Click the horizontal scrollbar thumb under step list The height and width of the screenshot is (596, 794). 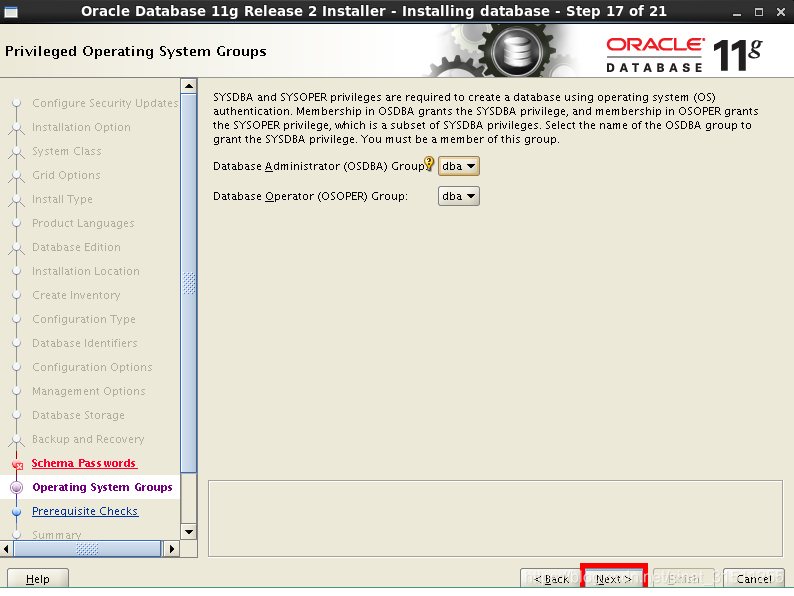pos(87,548)
